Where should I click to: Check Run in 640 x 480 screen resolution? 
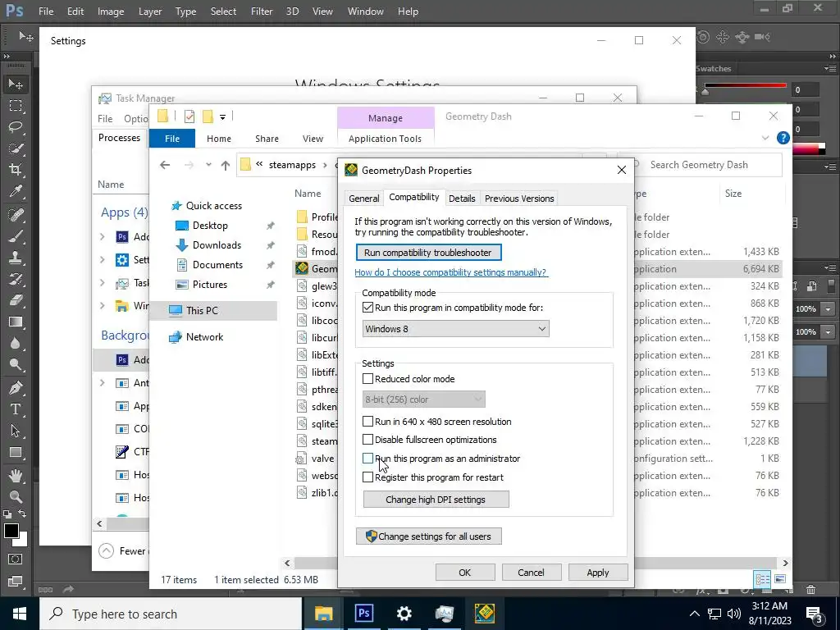point(367,422)
